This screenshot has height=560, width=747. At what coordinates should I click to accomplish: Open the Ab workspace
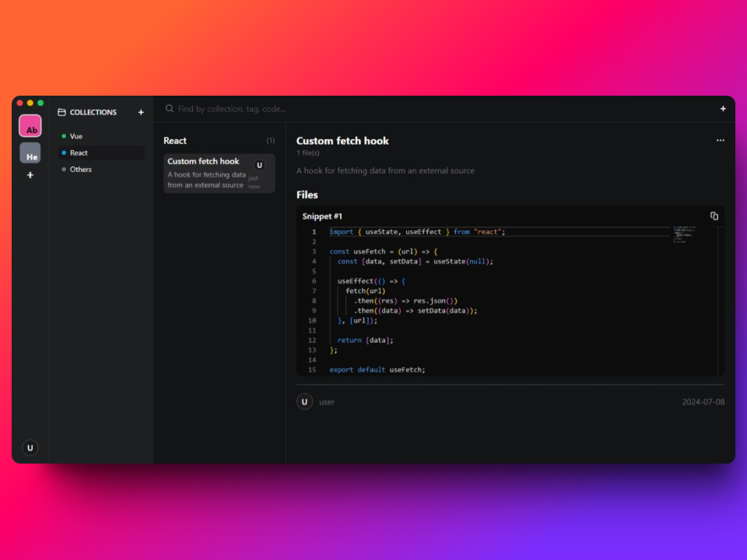click(x=30, y=125)
